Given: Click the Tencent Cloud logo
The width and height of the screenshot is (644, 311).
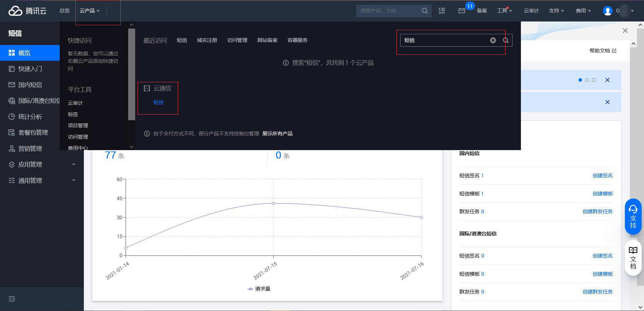Looking at the screenshot, I should (x=28, y=11).
